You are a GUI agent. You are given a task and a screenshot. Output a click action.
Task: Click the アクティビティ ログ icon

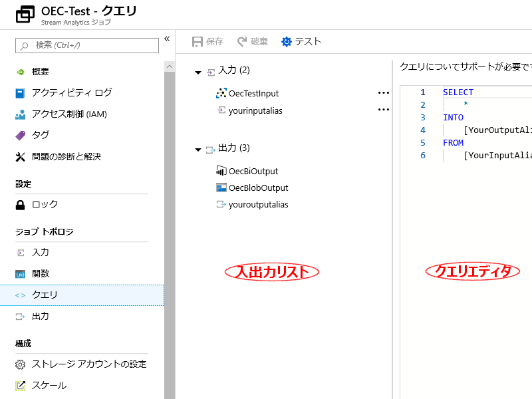21,93
